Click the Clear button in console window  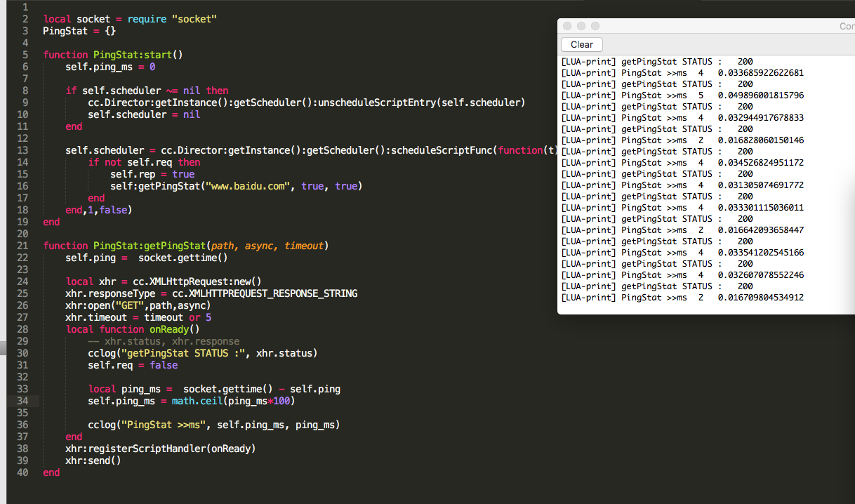[x=582, y=44]
